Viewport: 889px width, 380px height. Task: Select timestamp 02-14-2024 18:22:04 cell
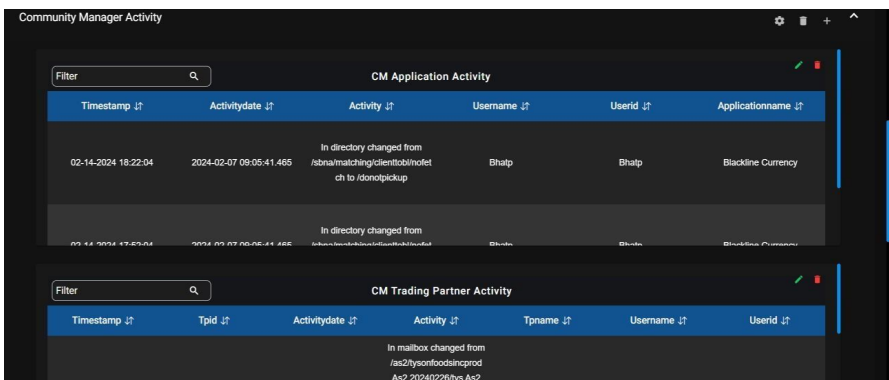click(x=112, y=163)
